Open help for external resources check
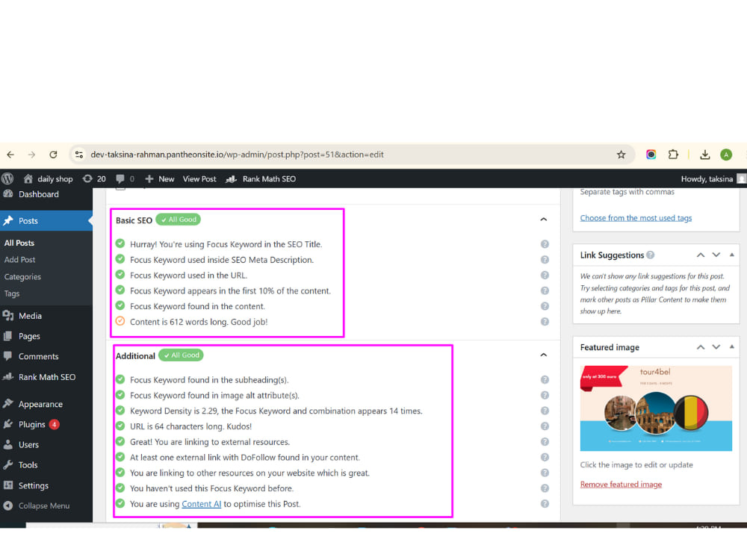Screen dimensions: 747x560 coord(545,442)
